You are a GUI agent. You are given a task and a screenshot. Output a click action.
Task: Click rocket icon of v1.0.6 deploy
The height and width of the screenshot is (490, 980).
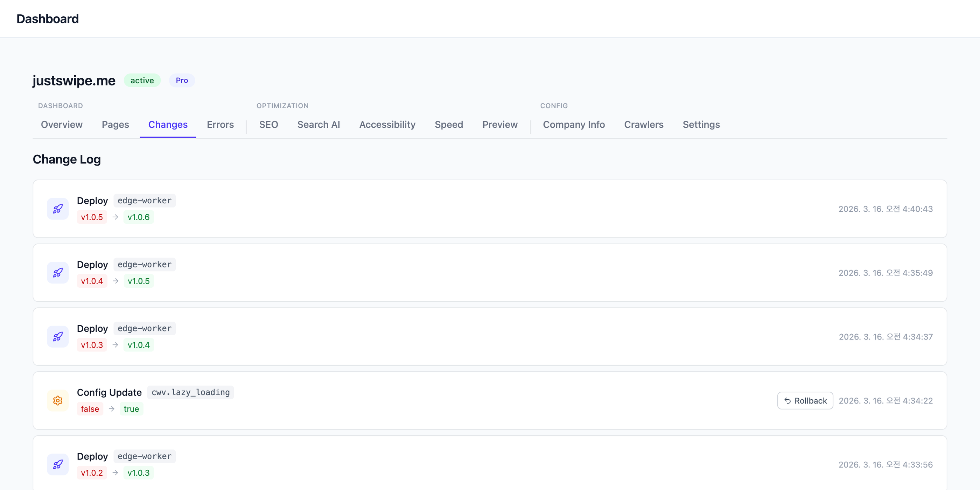[58, 209]
